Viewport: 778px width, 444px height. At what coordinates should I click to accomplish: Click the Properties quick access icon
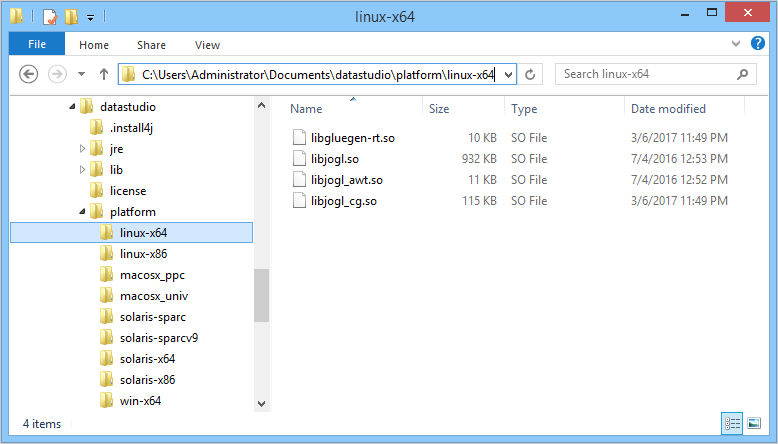50,17
